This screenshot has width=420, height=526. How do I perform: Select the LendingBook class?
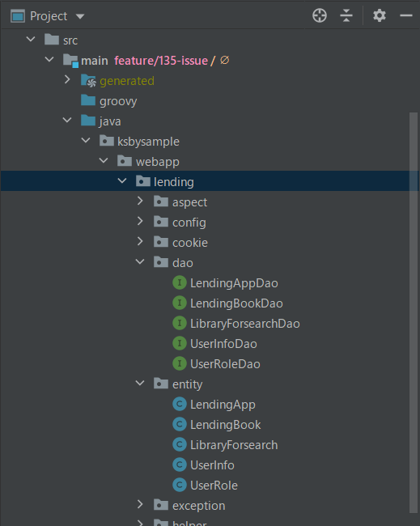(226, 425)
